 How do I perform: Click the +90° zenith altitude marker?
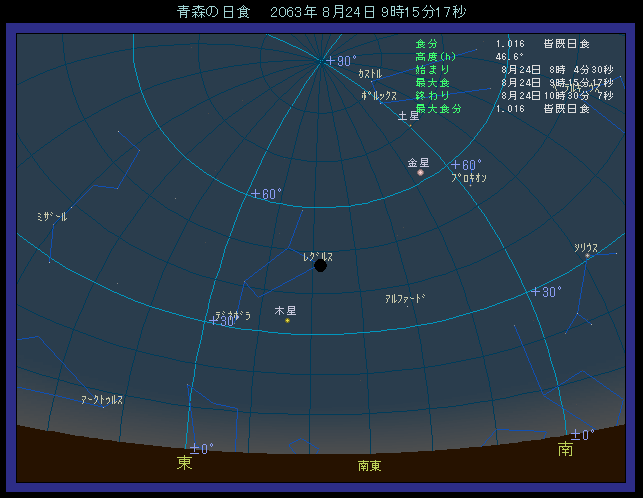[341, 61]
